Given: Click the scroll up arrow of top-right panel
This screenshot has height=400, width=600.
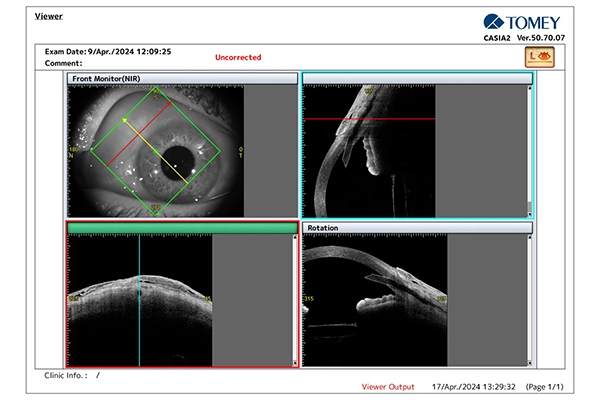Looking at the screenshot, I should (530, 88).
